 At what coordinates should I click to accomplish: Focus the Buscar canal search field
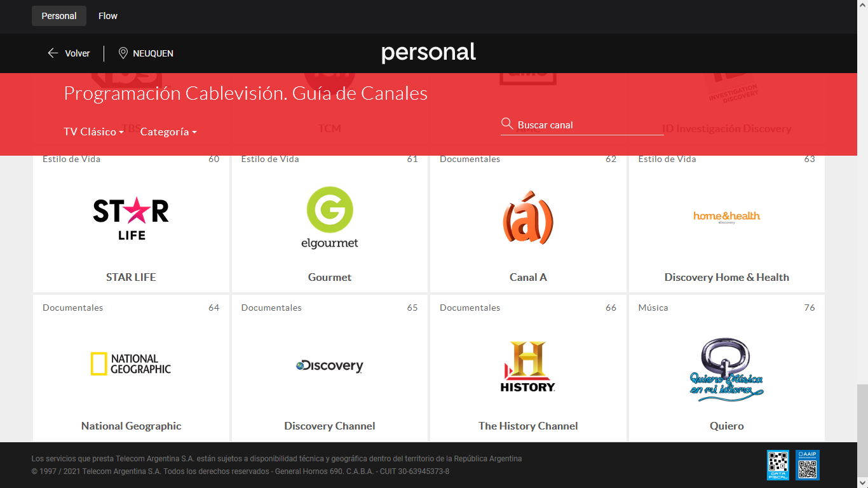[582, 125]
